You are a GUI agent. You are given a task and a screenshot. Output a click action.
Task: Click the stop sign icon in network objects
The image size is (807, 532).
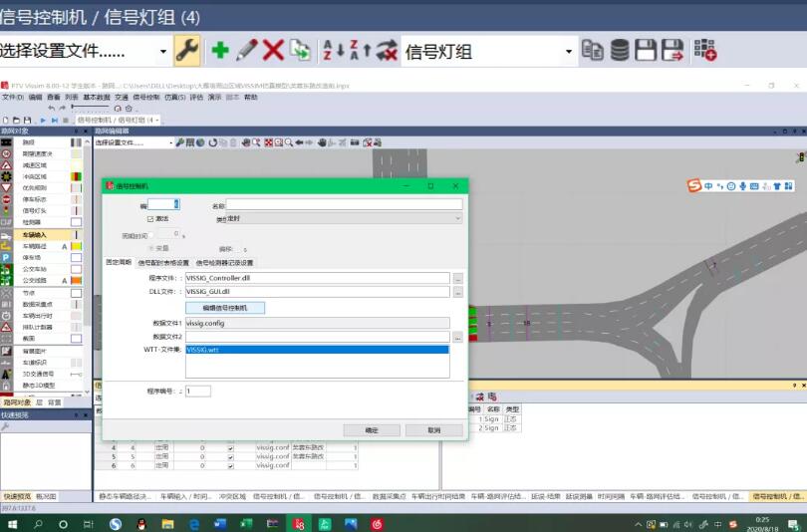point(6,199)
